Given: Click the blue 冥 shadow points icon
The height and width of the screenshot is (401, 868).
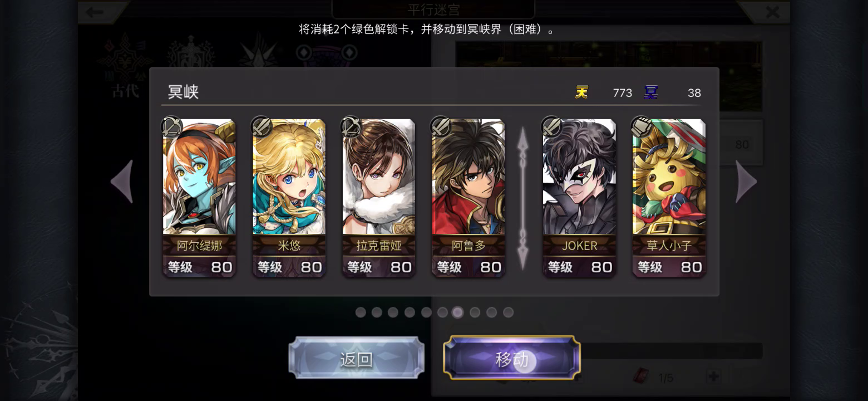Looking at the screenshot, I should point(650,92).
